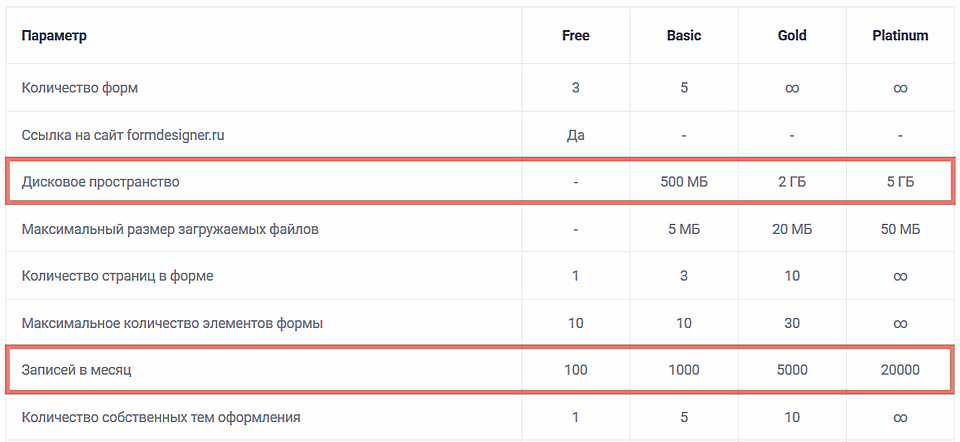Screen dimensions: 960x442
Task: Click the Gold infinity symbol for Количество форм
Action: click(x=792, y=88)
